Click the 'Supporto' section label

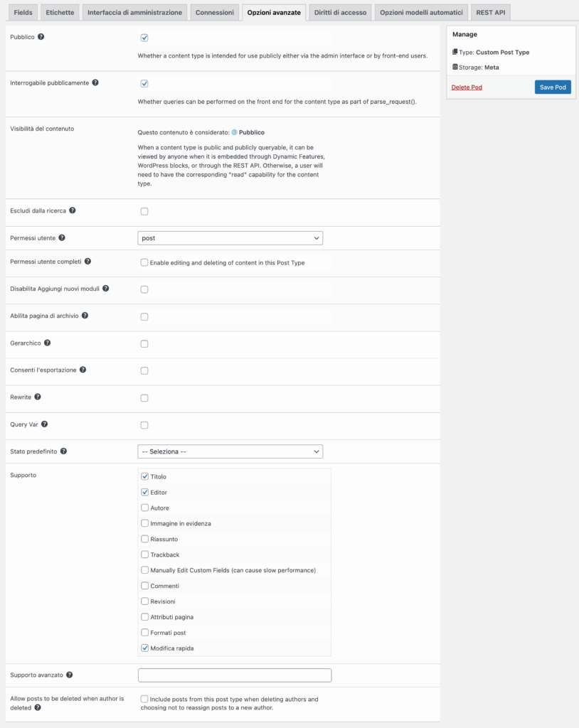(23, 475)
